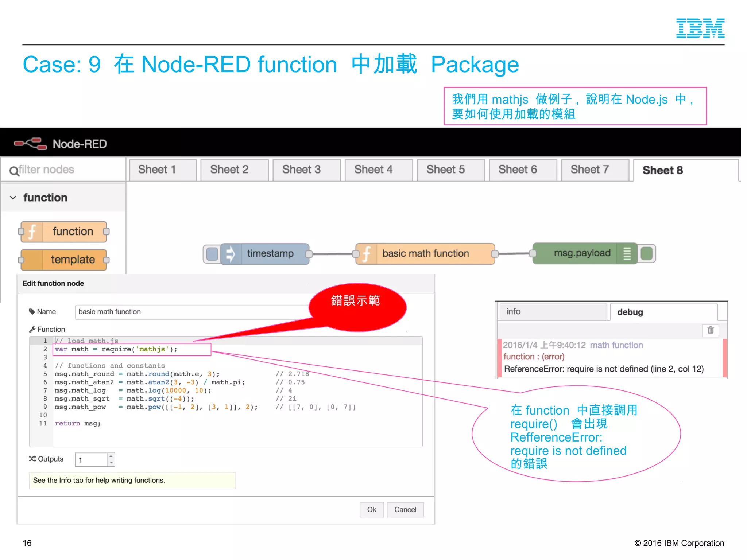The image size is (747, 560).
Task: Click the Function wrench icon
Action: 32,330
